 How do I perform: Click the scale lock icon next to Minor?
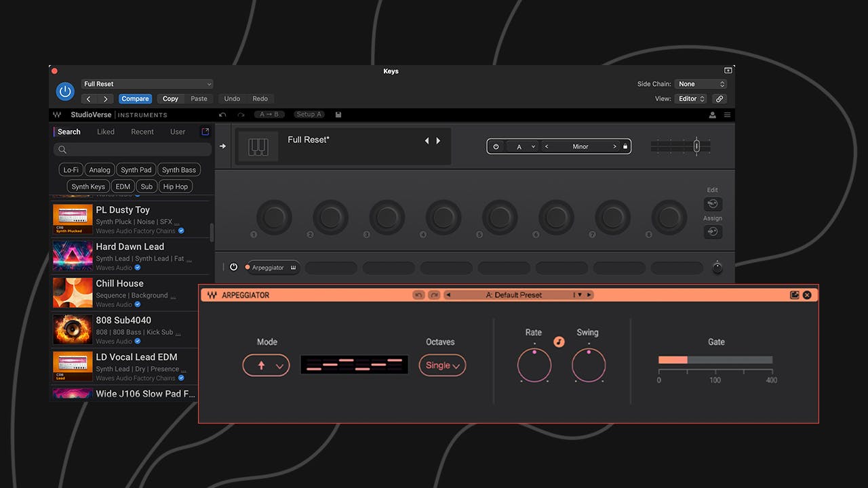[625, 146]
